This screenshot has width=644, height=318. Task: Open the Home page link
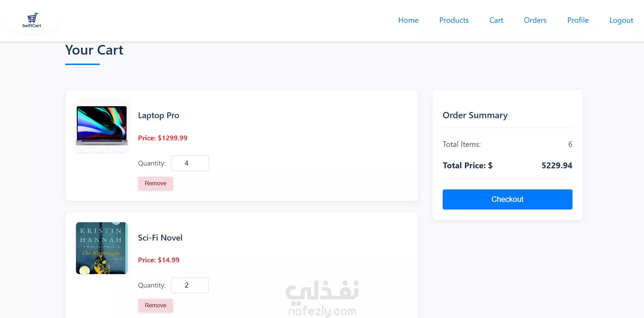408,20
